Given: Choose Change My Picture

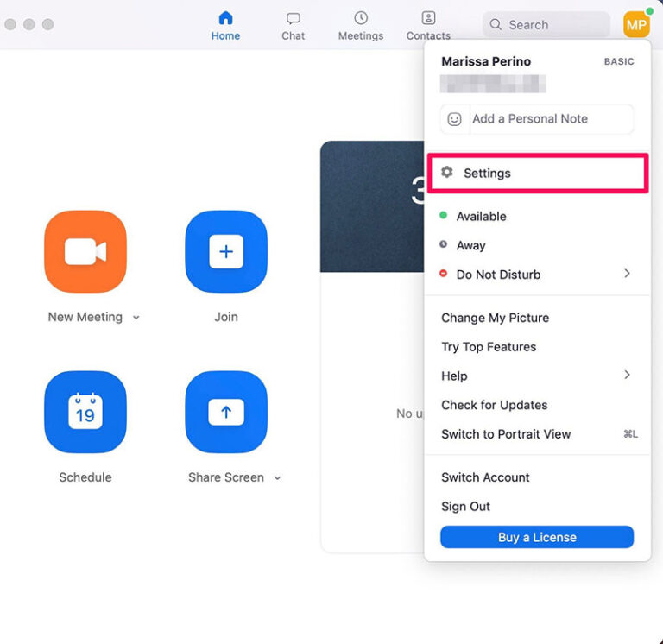Looking at the screenshot, I should 496,318.
